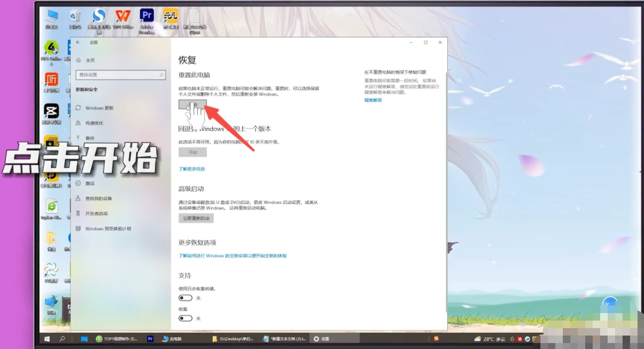Switch to 此电脑 taskbar window
The height and width of the screenshot is (349, 644).
click(172, 339)
